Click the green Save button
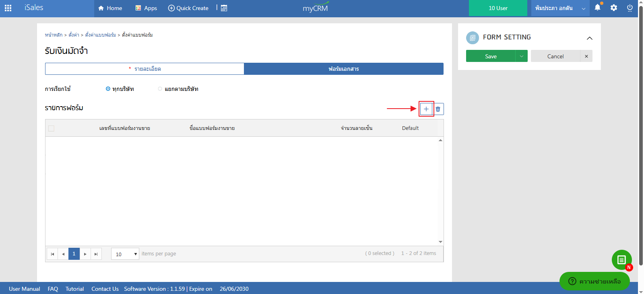Image resolution: width=644 pixels, height=294 pixels. 491,56
